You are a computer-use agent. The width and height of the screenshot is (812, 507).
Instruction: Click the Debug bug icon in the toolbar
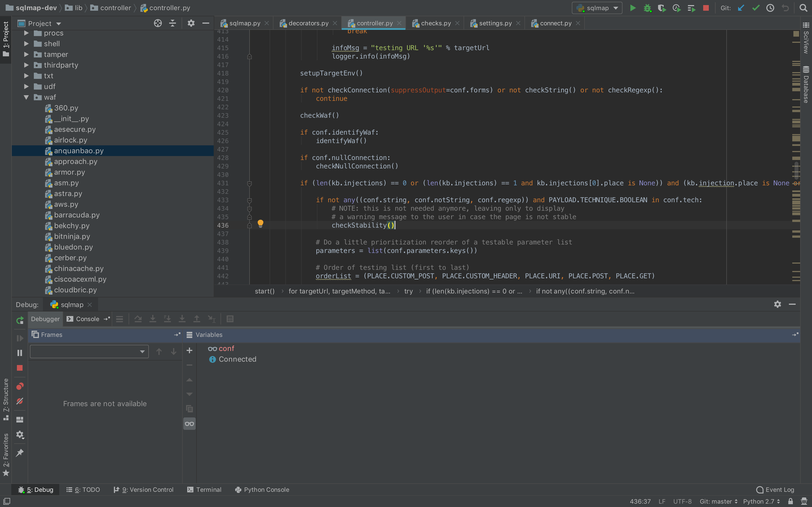[x=647, y=8]
